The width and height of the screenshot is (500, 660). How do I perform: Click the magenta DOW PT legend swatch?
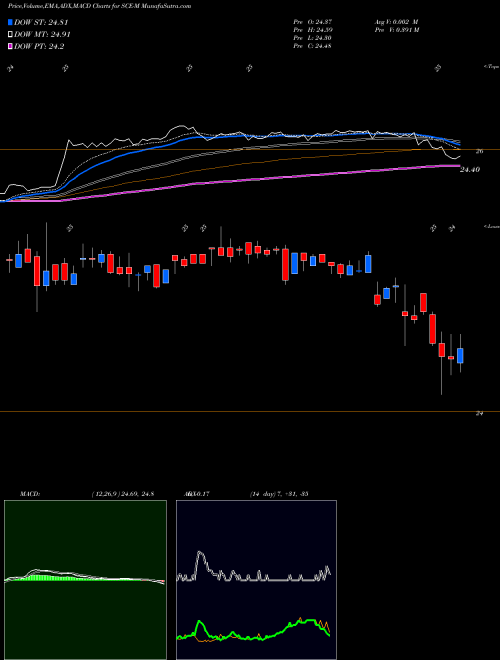(x=10, y=46)
